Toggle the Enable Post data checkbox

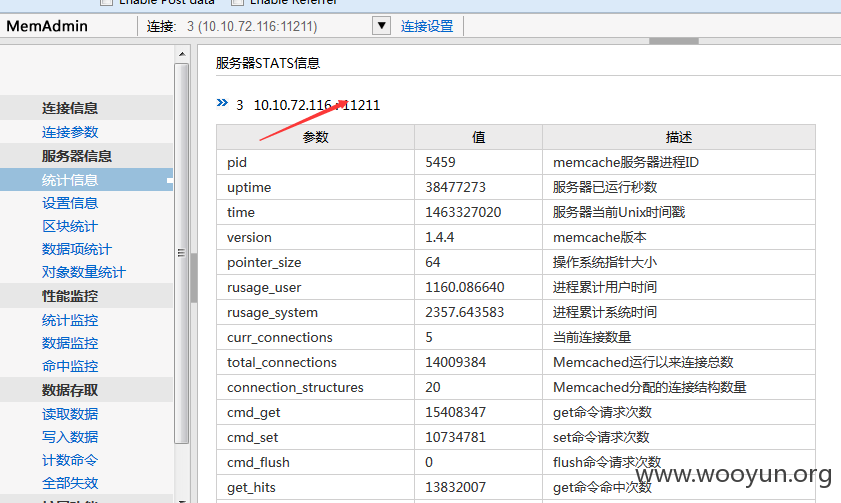[x=107, y=2]
